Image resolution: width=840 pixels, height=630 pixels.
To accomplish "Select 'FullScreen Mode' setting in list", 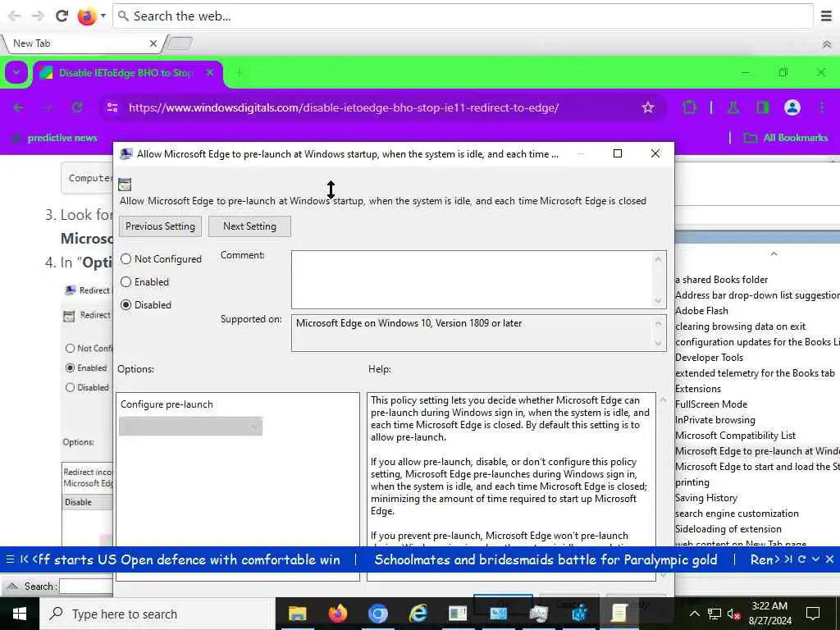I will [x=711, y=404].
